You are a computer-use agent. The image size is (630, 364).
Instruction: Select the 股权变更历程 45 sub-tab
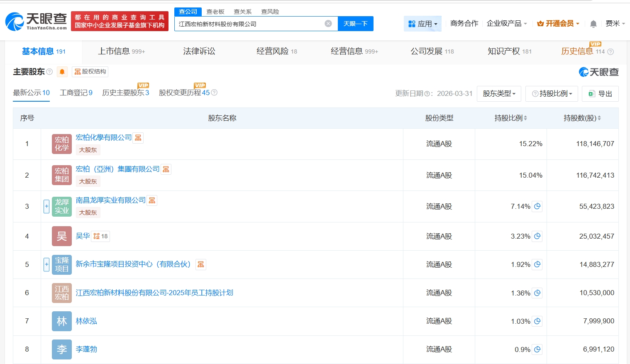coord(184,93)
